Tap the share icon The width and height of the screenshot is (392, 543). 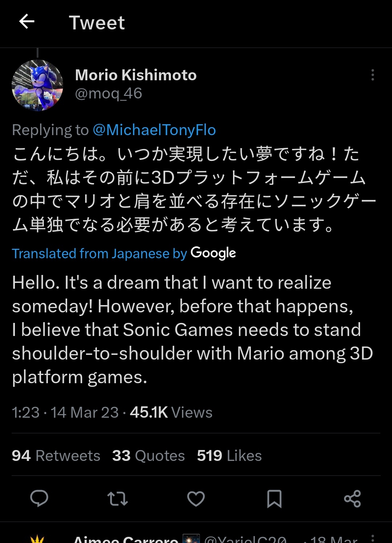pos(352,498)
